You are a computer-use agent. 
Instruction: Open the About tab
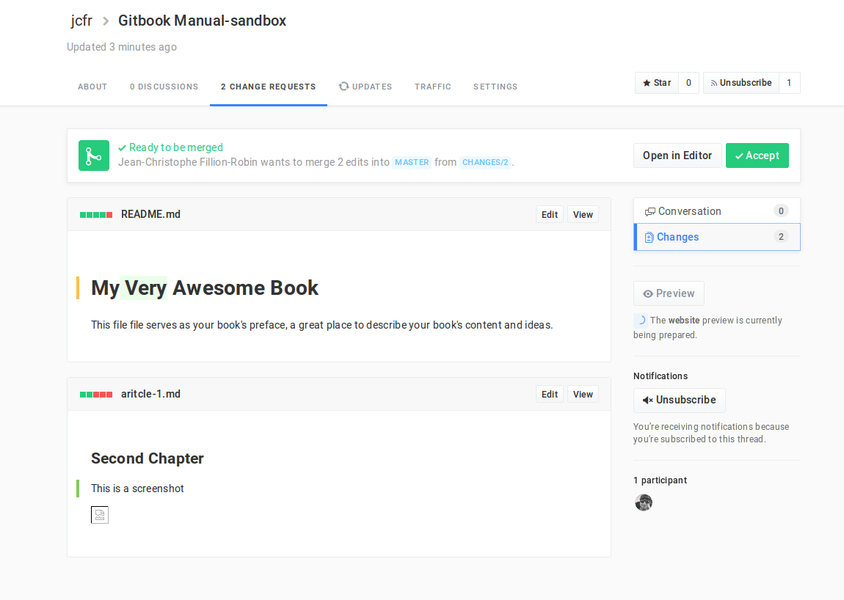click(x=92, y=87)
